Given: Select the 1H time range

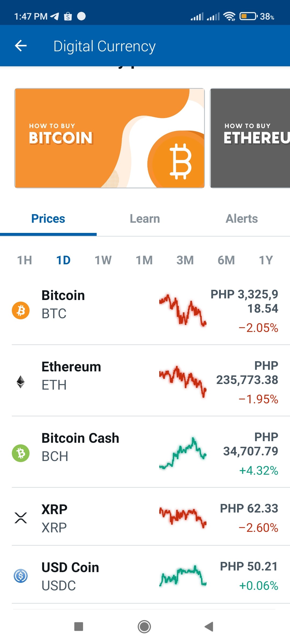Looking at the screenshot, I should 24,260.
